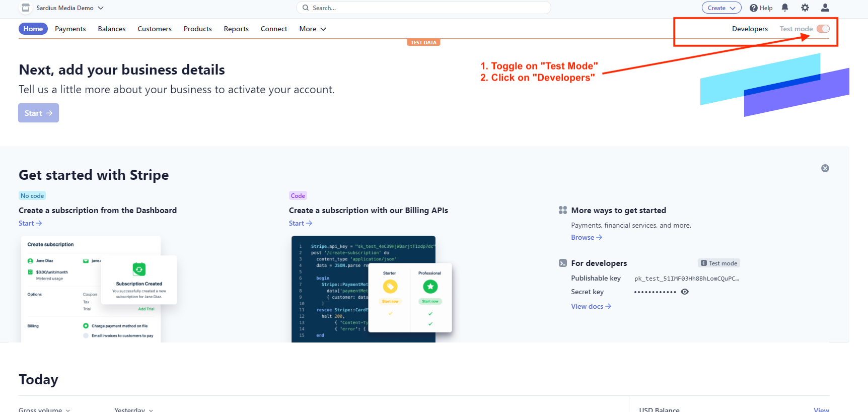Go to the Payments tab

tap(70, 29)
